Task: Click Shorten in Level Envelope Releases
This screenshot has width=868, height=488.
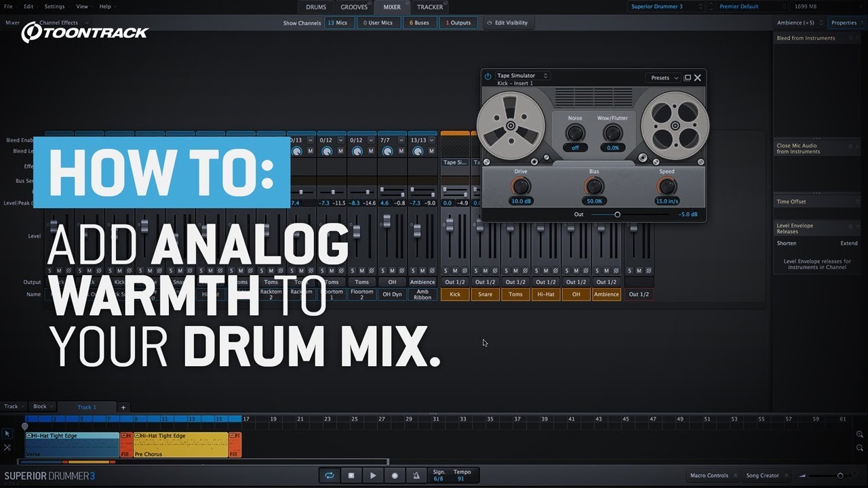Action: pos(787,243)
